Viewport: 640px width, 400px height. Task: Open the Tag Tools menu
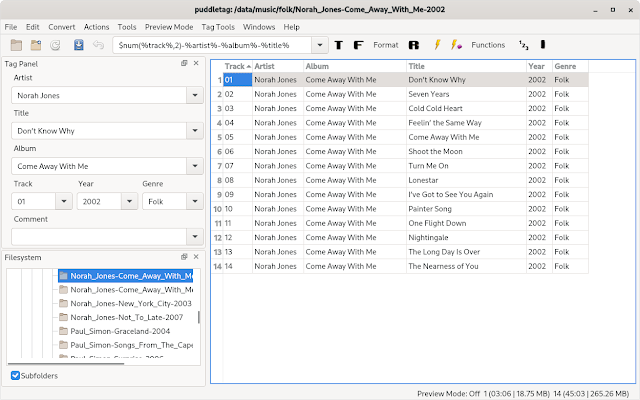(x=218, y=27)
